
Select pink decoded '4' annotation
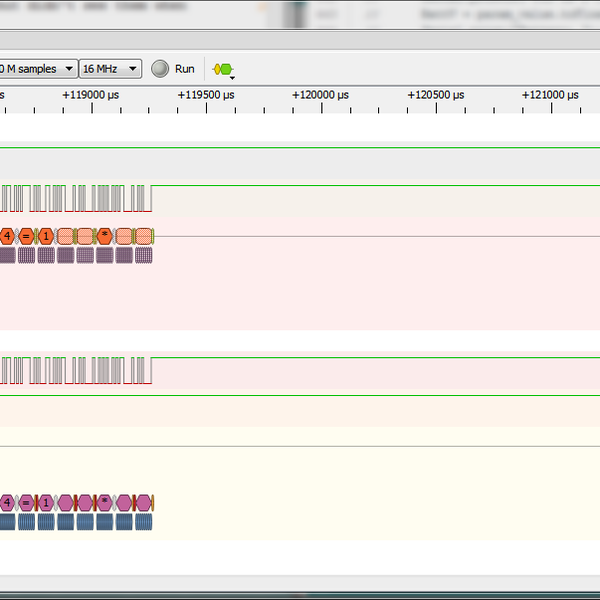click(7, 502)
